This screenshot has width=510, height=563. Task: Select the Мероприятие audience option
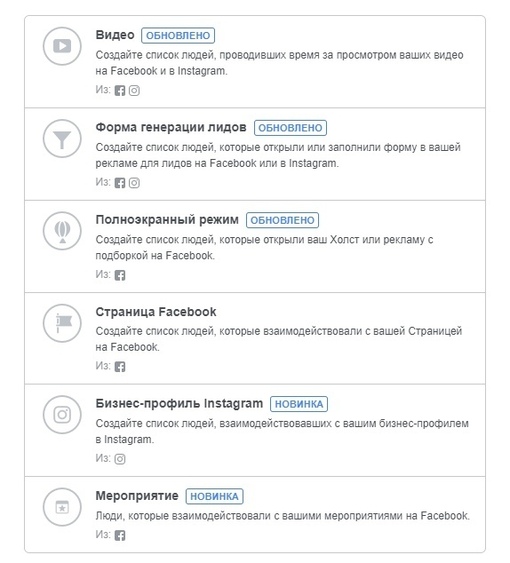[255, 515]
